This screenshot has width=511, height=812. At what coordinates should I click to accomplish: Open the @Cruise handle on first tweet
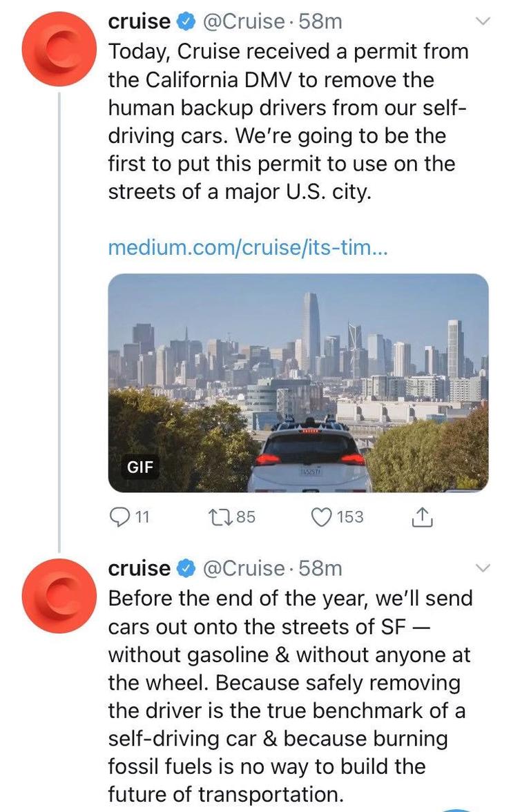click(243, 21)
